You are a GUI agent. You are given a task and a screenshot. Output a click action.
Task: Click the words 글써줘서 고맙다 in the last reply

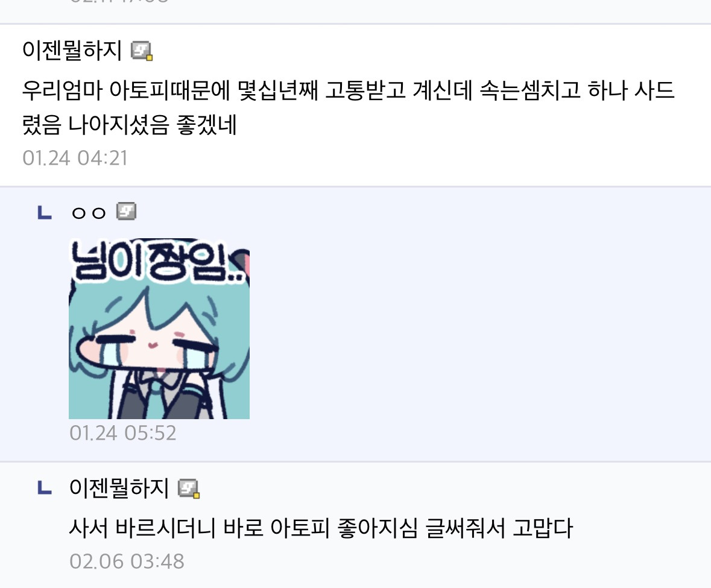click(x=499, y=528)
